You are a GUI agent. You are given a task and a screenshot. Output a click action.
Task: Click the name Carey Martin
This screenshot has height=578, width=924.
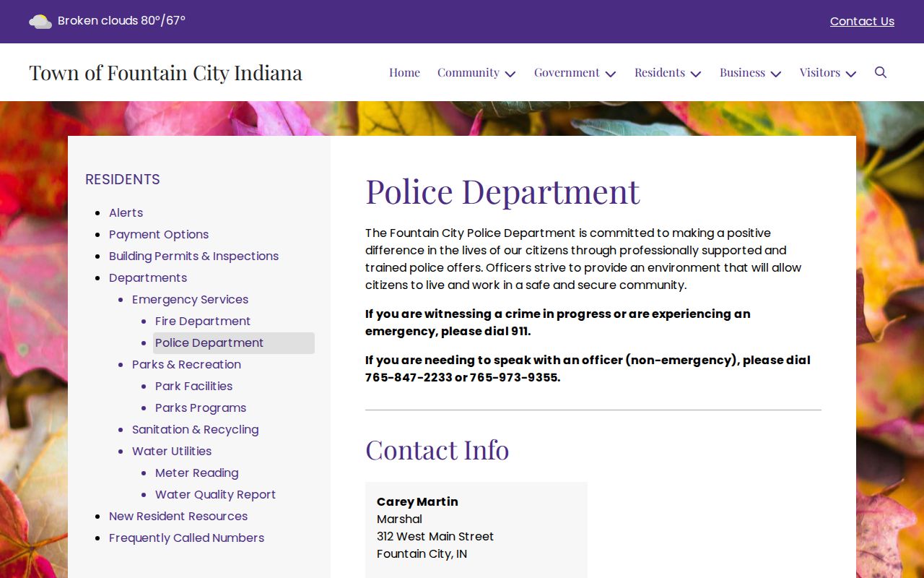pyautogui.click(x=417, y=501)
